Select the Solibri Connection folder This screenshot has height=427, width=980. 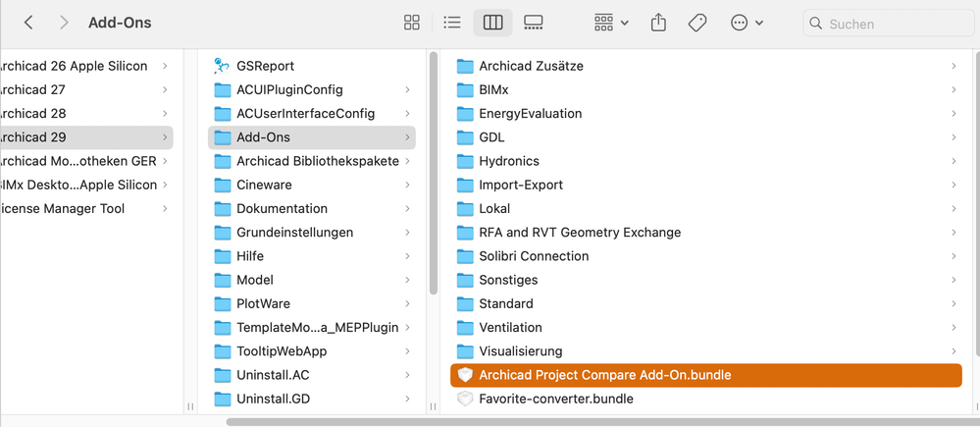click(534, 256)
